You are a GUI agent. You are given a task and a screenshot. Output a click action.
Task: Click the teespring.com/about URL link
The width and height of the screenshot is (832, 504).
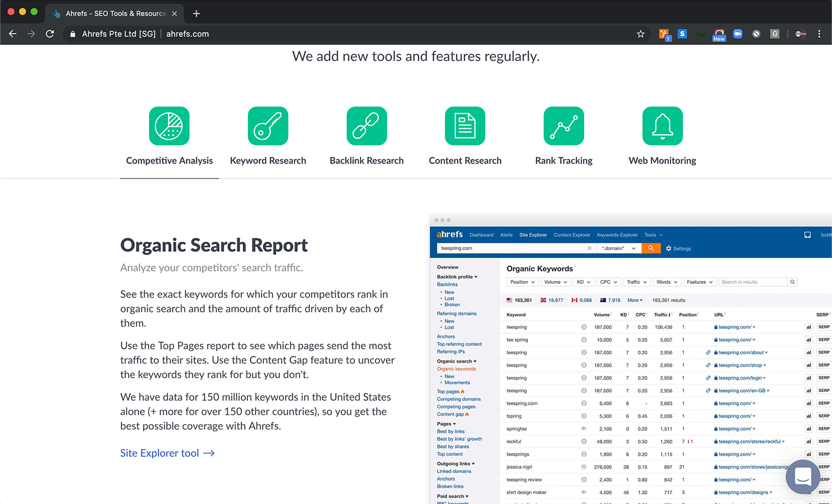741,353
